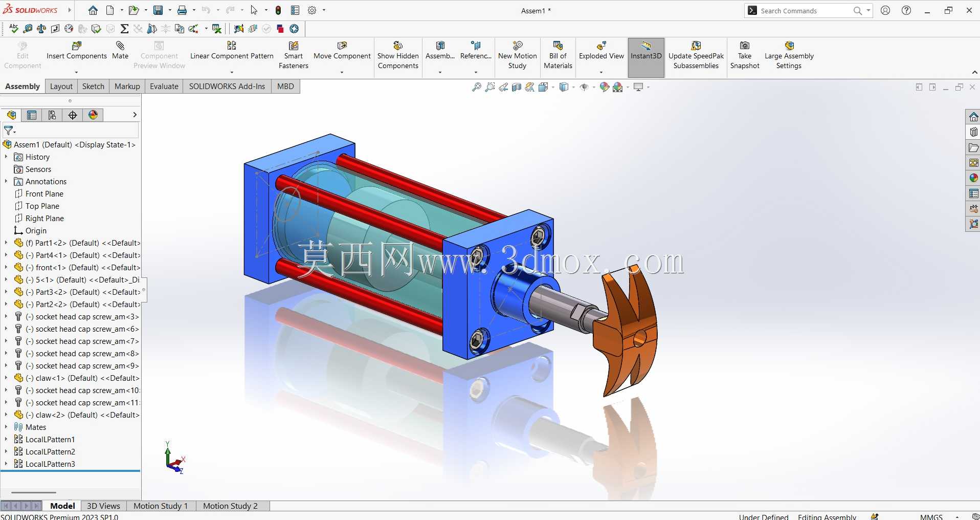
Task: Open SOLIDWORKS Add-Ins tab
Action: coord(227,86)
